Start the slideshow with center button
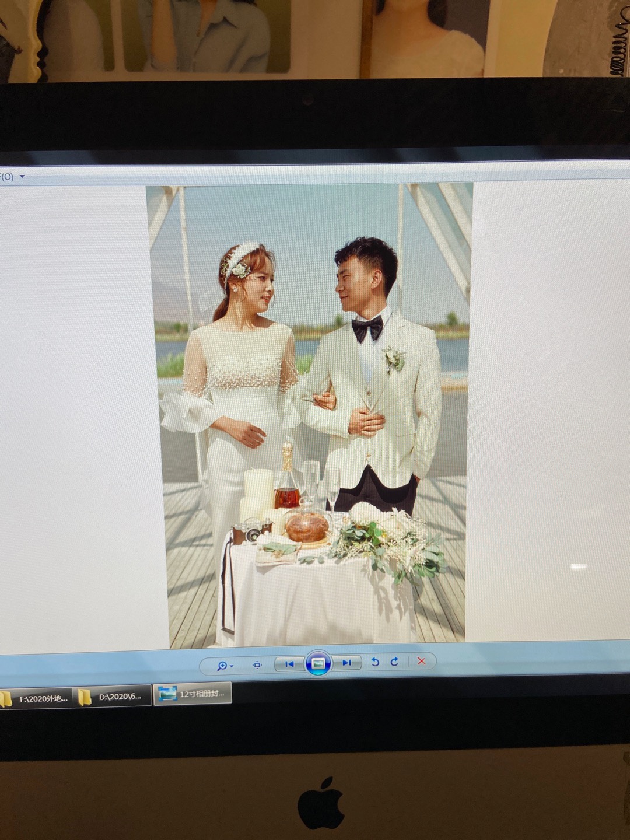The width and height of the screenshot is (630, 840). (x=318, y=663)
